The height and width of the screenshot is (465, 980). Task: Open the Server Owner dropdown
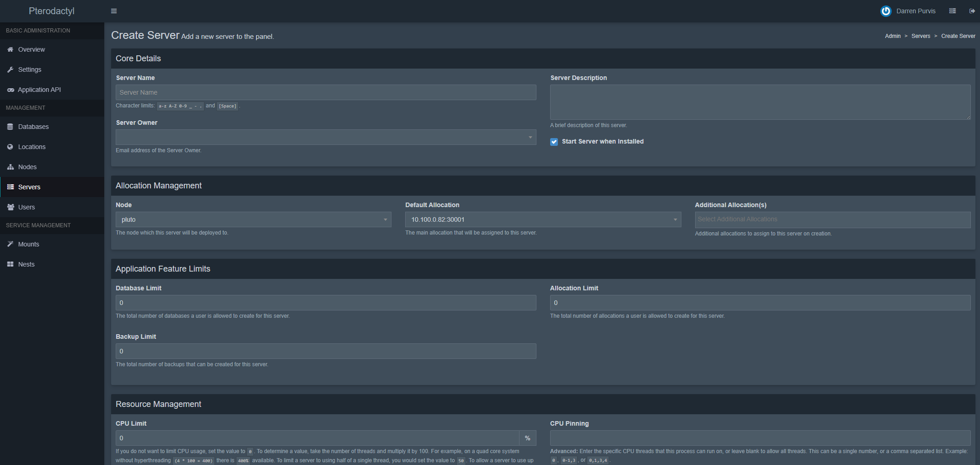tap(326, 137)
